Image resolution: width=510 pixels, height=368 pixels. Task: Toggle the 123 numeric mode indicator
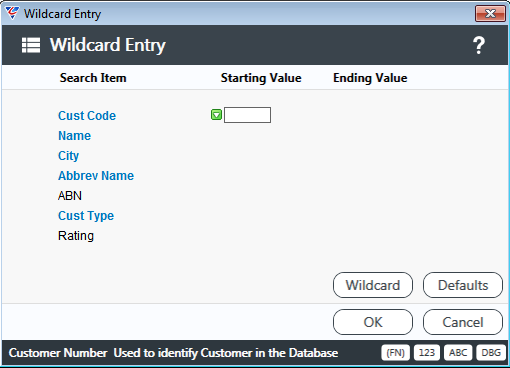(427, 353)
